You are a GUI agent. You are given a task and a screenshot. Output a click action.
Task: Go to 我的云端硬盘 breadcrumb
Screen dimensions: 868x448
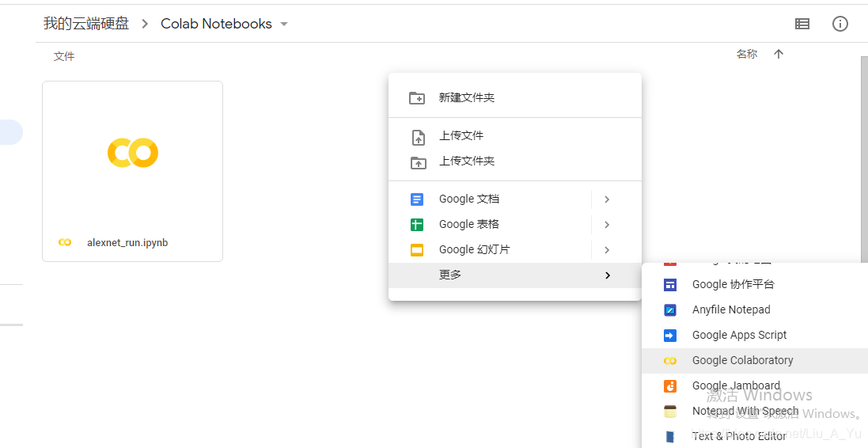86,24
